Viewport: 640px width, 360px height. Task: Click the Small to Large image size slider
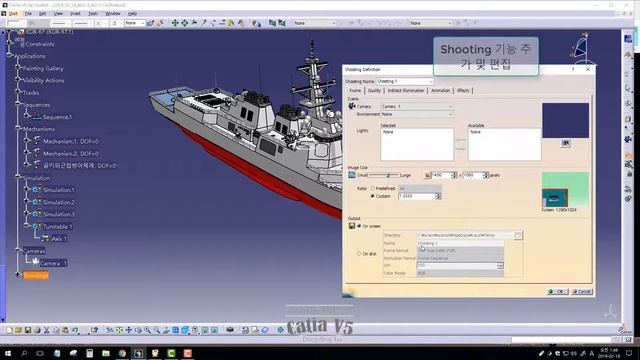pos(384,175)
